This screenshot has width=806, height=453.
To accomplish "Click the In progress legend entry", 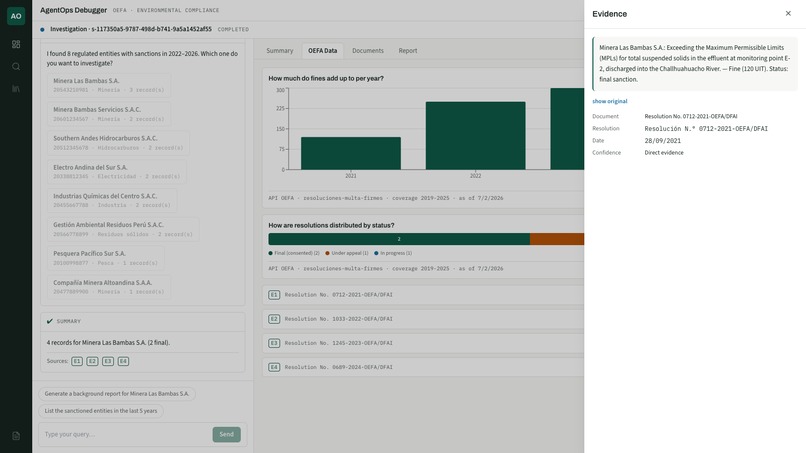I will click(393, 253).
